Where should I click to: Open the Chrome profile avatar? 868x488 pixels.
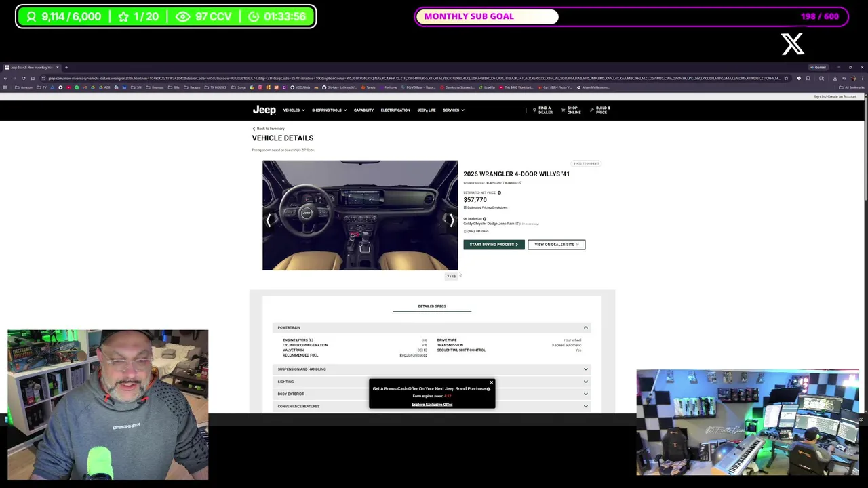pyautogui.click(x=853, y=78)
